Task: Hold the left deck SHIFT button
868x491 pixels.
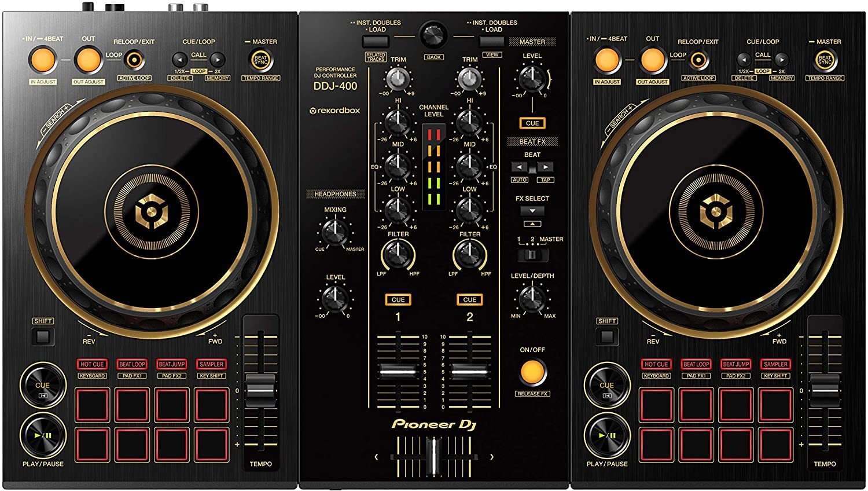Action: pyautogui.click(x=42, y=336)
